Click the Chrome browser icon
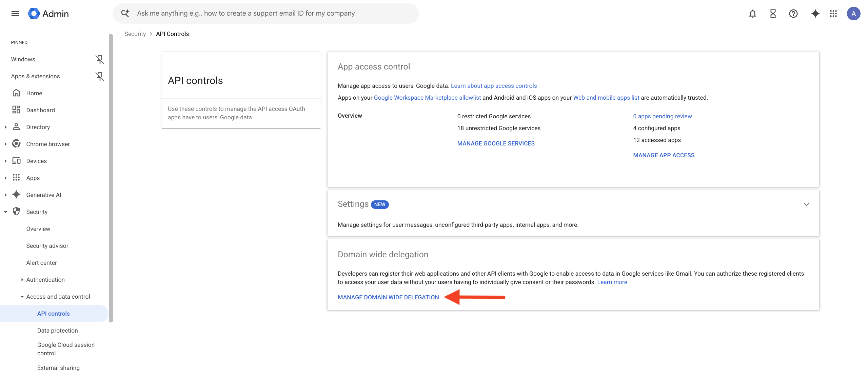Screen dimensions: 868x377 coord(16,144)
